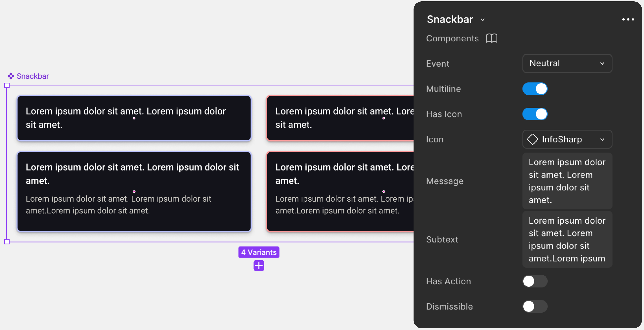Open the Components documentation book icon

click(x=492, y=38)
